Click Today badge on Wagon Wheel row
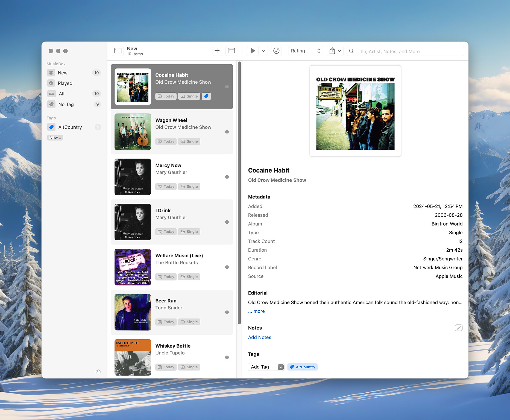 [x=166, y=141]
